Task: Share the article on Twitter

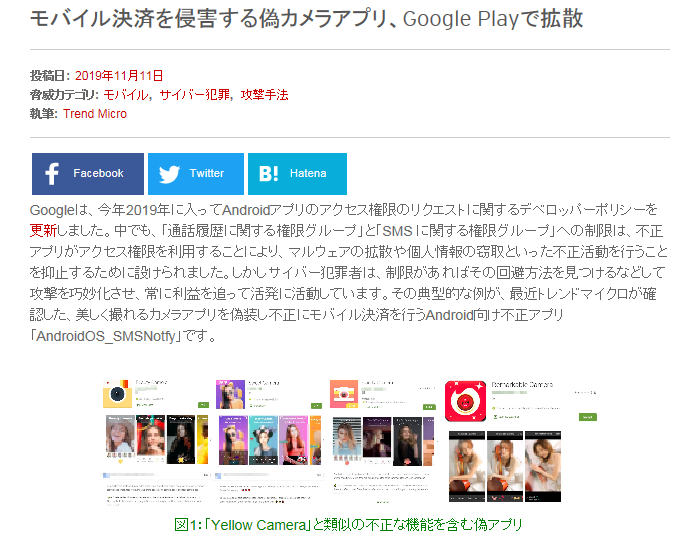Action: [x=196, y=174]
